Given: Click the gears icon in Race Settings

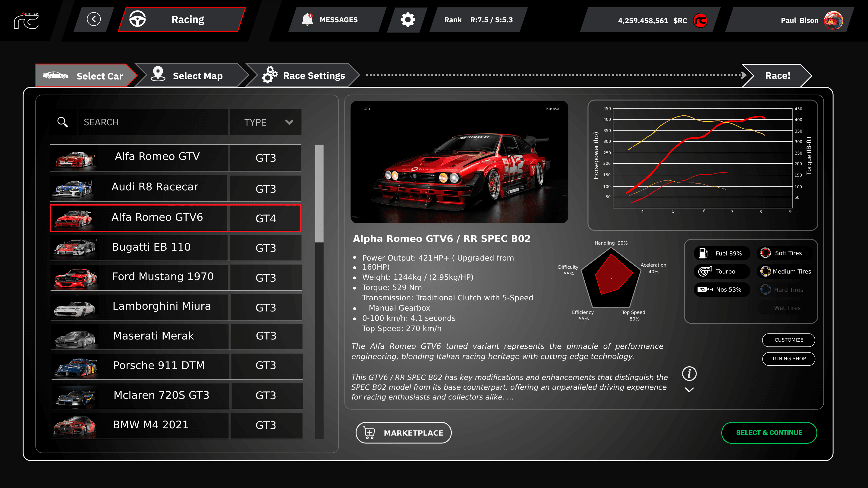Looking at the screenshot, I should tap(269, 74).
